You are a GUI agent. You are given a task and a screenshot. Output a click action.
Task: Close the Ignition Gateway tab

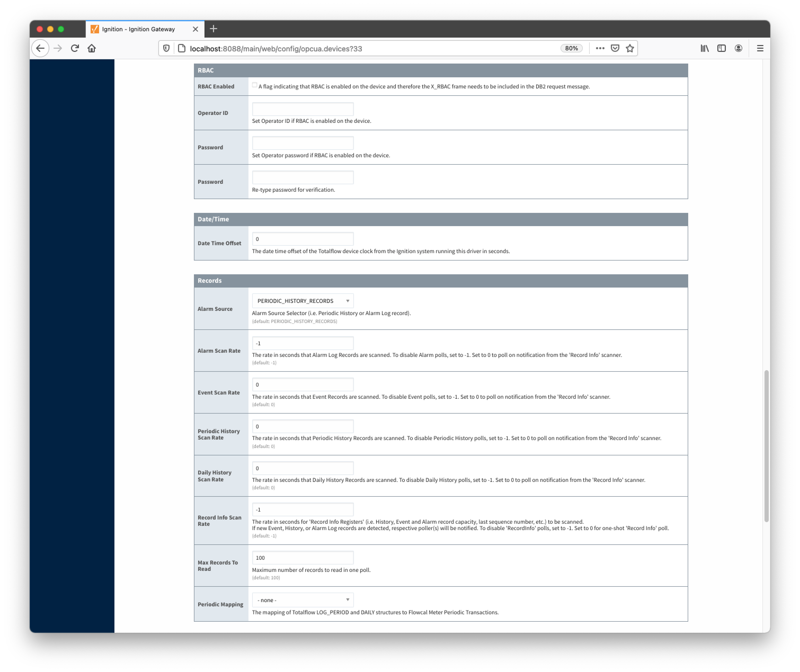(195, 29)
